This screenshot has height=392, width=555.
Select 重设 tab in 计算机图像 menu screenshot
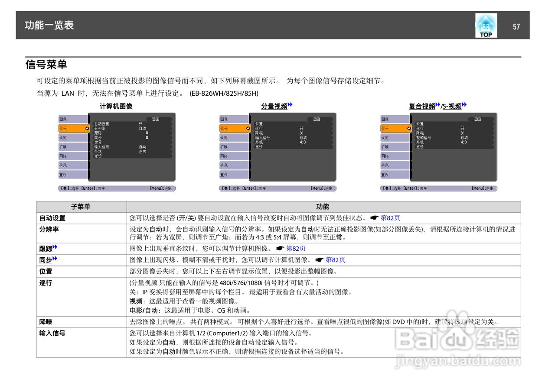click(73, 175)
